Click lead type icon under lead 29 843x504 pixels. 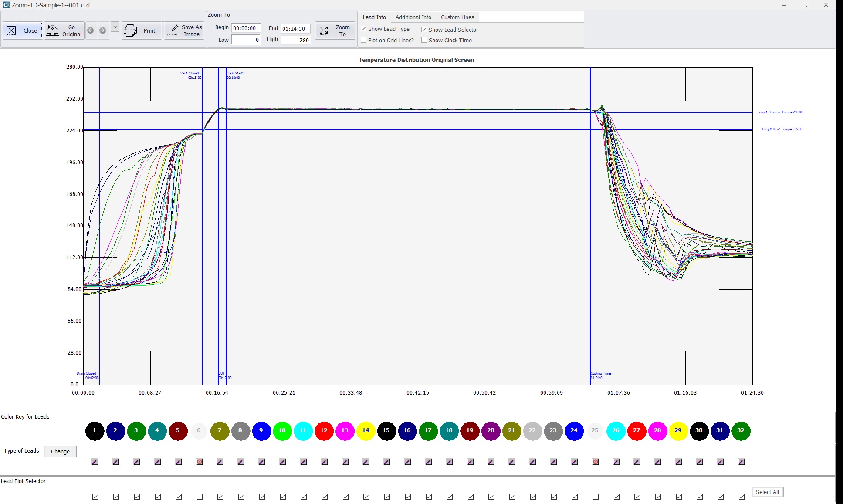point(679,462)
